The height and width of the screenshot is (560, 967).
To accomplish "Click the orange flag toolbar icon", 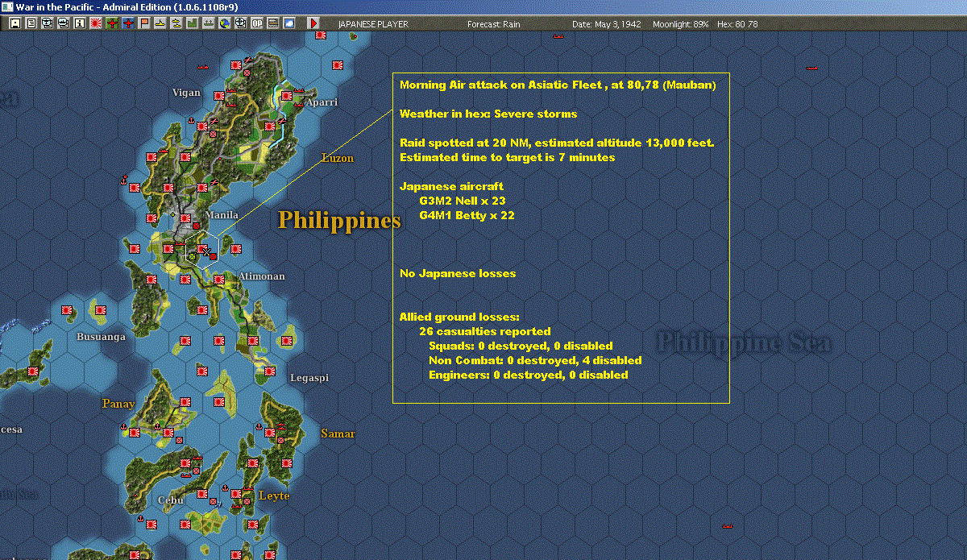I will tap(144, 23).
